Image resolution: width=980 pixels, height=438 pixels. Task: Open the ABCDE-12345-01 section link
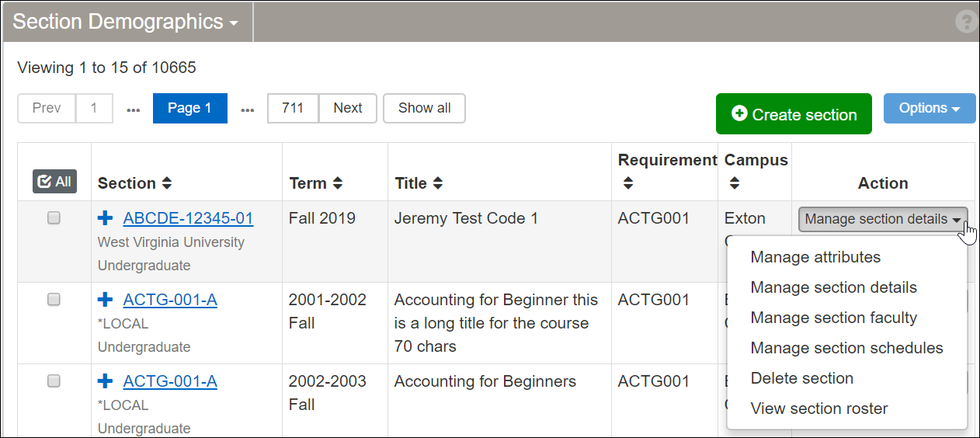(188, 219)
